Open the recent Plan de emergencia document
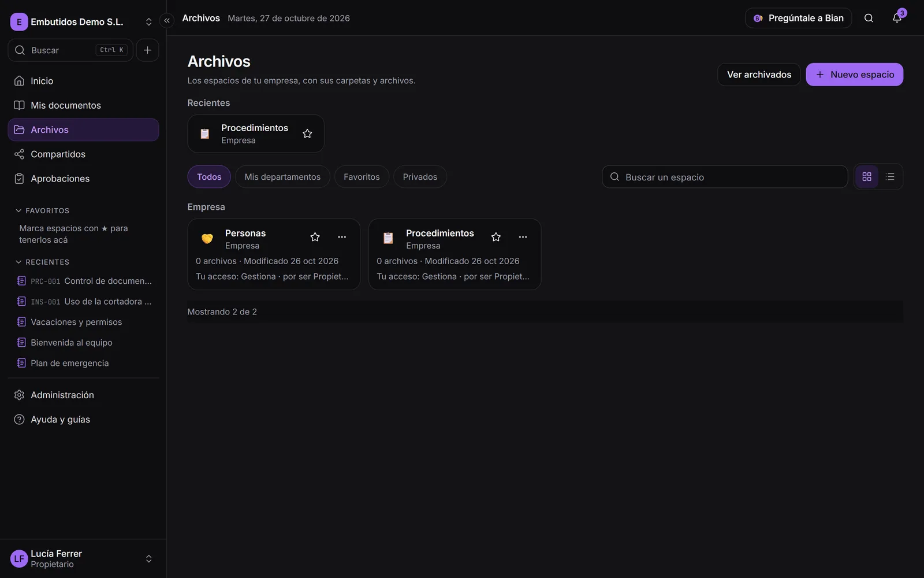 point(85,363)
